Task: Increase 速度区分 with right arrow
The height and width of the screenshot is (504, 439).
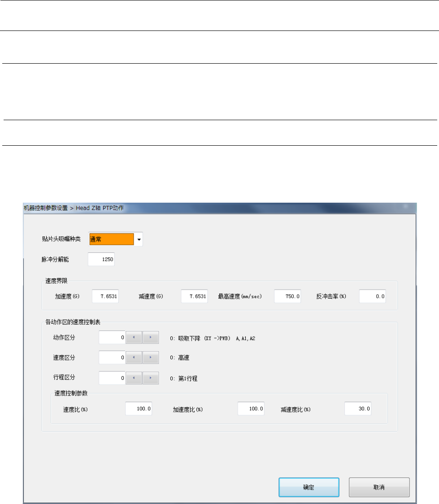Action: pyautogui.click(x=151, y=357)
